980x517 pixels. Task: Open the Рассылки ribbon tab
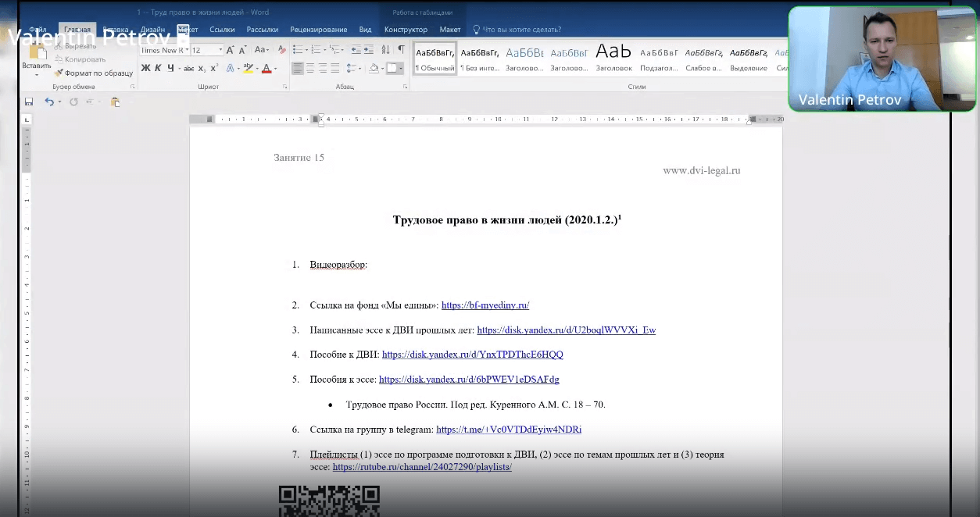[x=263, y=30]
